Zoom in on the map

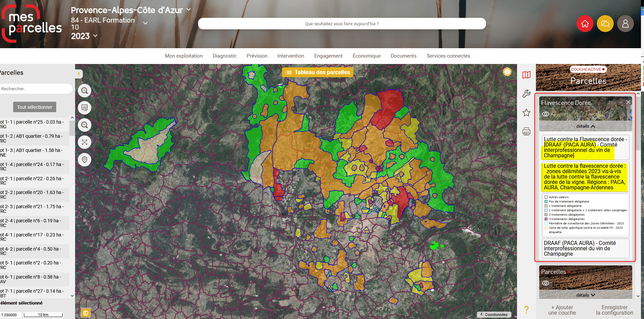[x=85, y=91]
